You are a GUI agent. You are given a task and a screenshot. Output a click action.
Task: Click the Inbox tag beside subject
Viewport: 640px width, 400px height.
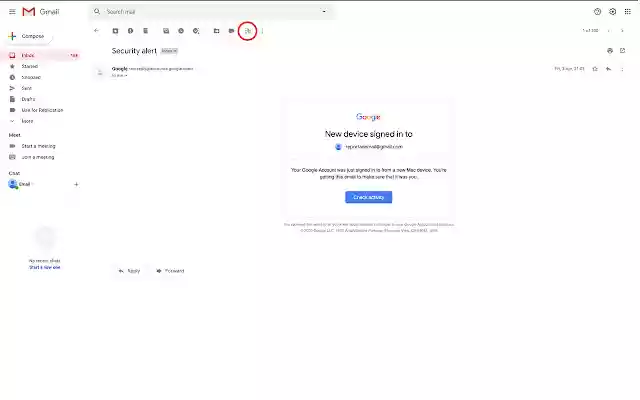[x=169, y=51]
